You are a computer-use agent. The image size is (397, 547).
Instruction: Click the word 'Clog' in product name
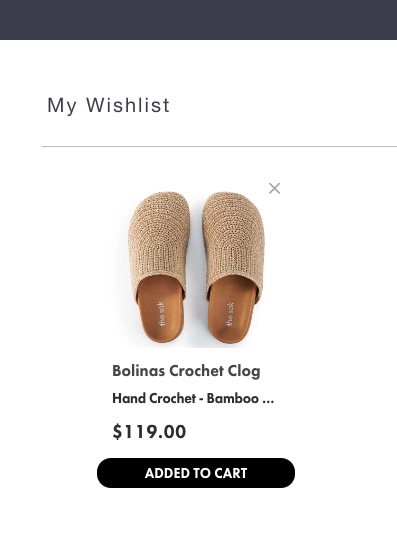244,372
